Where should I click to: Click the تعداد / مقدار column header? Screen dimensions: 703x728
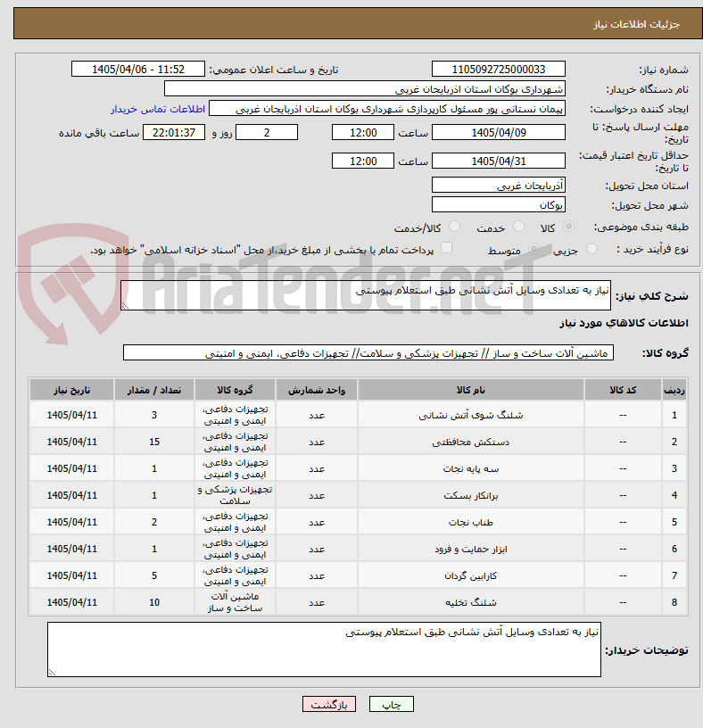tap(154, 390)
